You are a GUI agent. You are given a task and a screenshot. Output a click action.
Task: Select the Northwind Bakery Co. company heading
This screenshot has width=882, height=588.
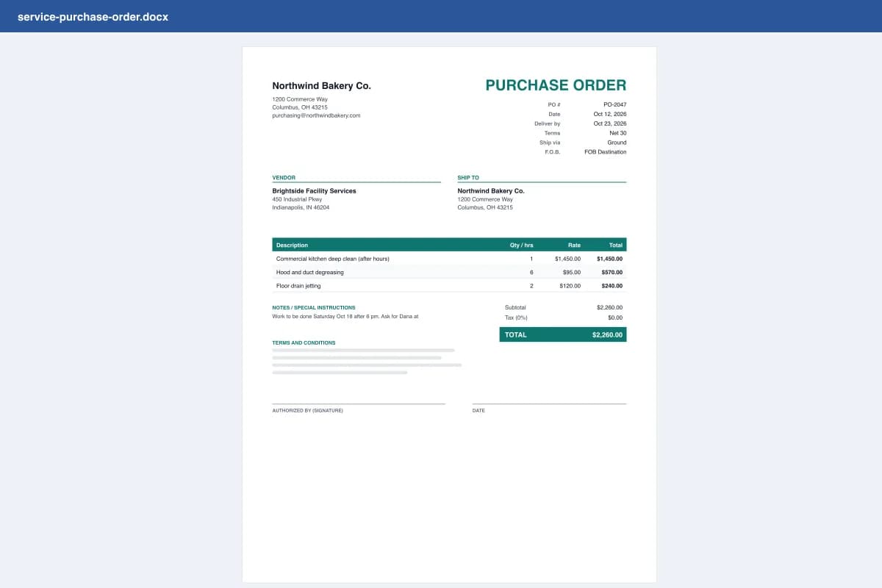(x=322, y=85)
